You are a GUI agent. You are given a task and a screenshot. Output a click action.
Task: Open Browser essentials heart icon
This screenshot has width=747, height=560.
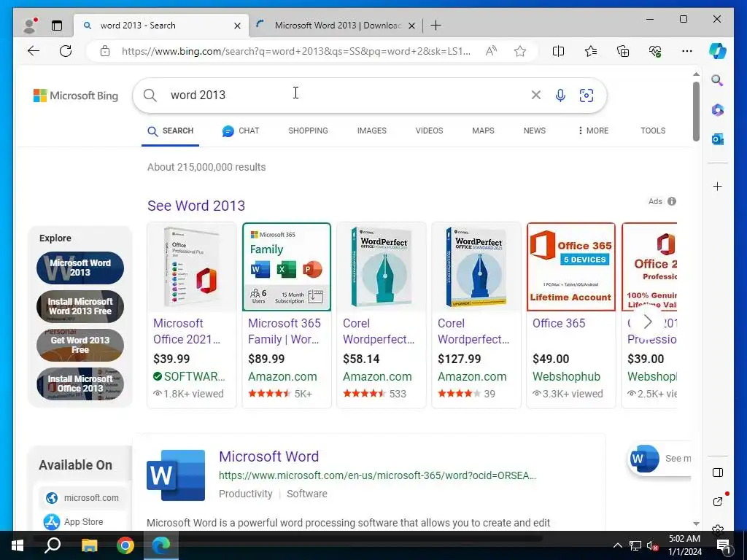pos(655,51)
